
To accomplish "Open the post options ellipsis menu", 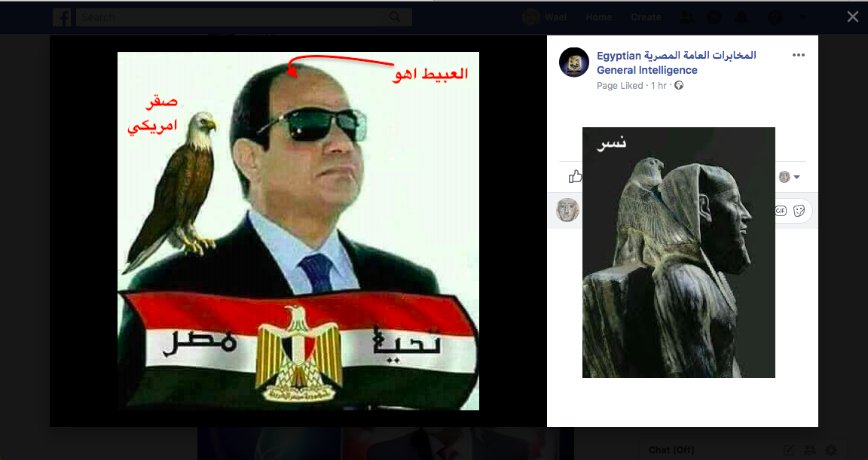I will click(798, 55).
